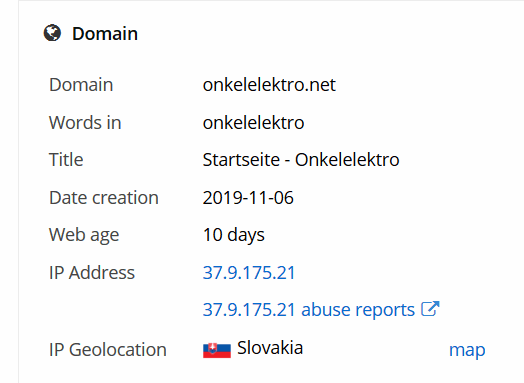Click the IP Address label
Image resolution: width=524 pixels, height=383 pixels.
click(x=92, y=272)
